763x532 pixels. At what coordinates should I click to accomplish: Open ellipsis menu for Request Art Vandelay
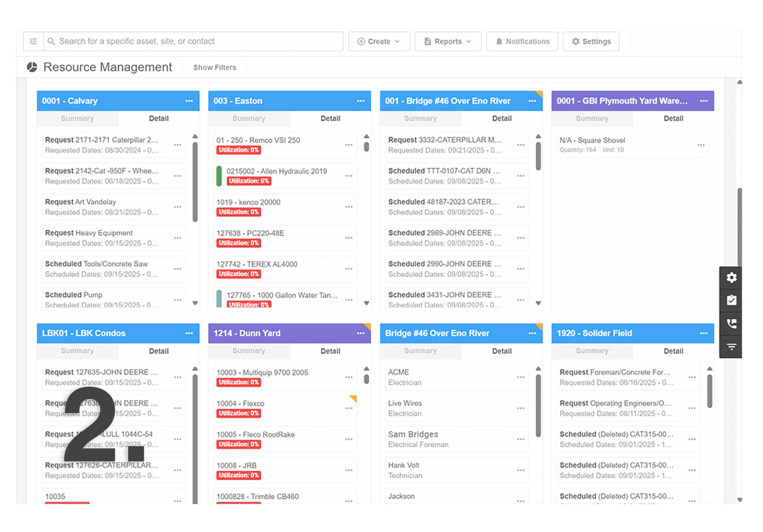178,207
